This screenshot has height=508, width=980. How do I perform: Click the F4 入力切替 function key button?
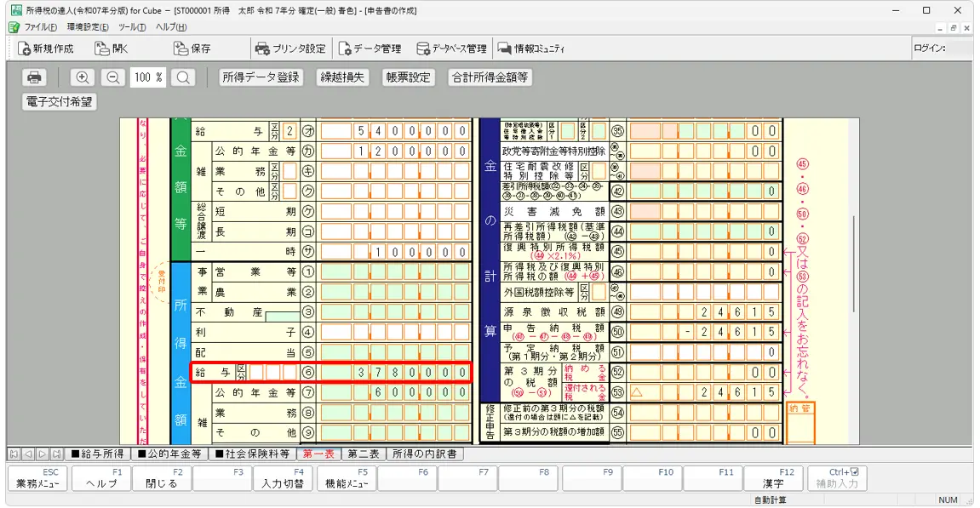tap(283, 478)
